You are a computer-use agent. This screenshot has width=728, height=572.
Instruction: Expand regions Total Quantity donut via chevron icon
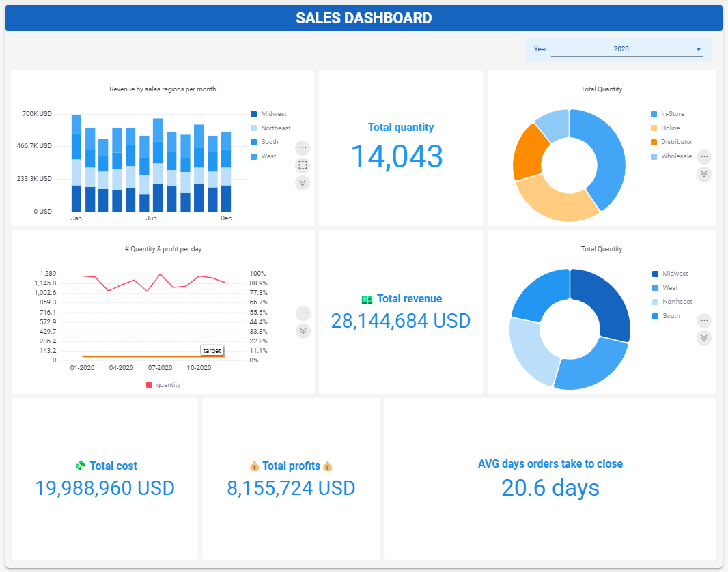704,338
